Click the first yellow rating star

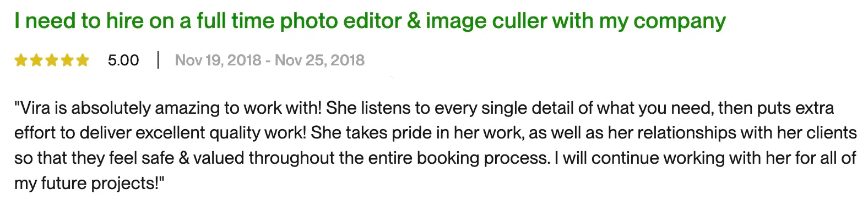21,60
